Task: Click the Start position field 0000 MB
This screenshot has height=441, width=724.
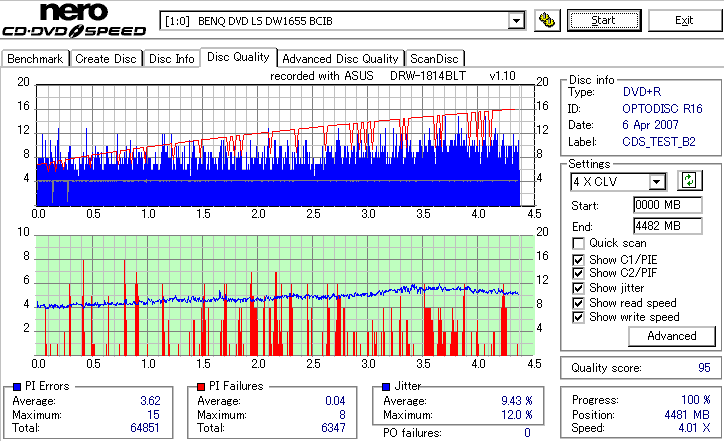Action: coord(668,205)
